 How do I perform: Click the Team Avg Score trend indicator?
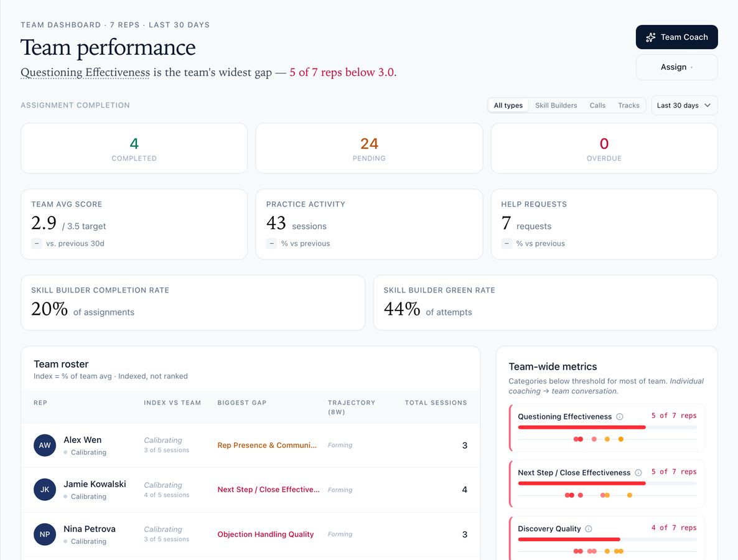(37, 243)
